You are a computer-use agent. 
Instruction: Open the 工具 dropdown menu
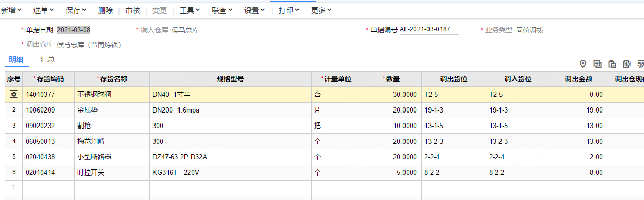[x=190, y=10]
